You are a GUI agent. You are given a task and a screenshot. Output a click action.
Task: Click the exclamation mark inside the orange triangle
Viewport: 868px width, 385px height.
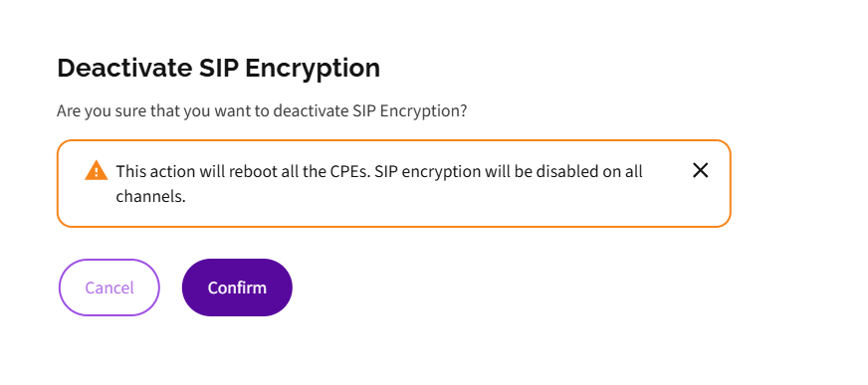[x=97, y=172]
